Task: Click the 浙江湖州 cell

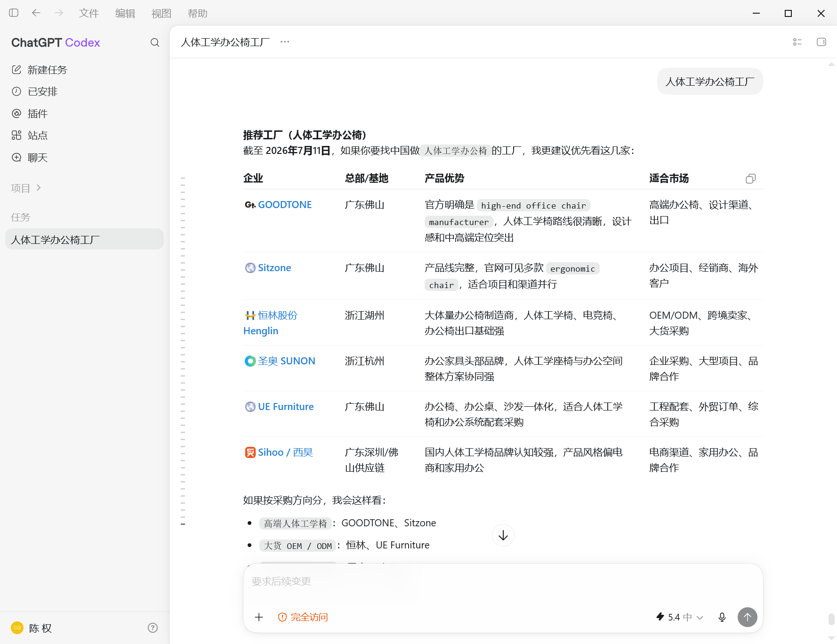Action: [364, 315]
